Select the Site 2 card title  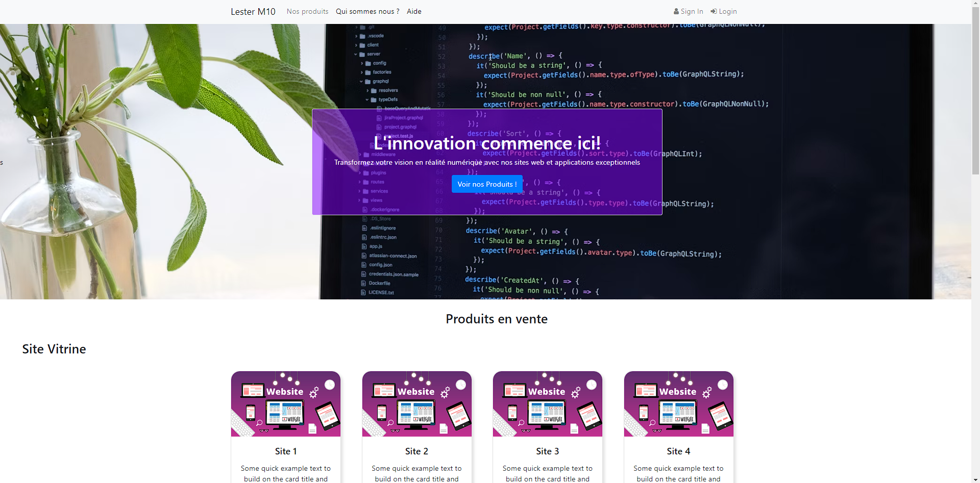[x=416, y=451]
